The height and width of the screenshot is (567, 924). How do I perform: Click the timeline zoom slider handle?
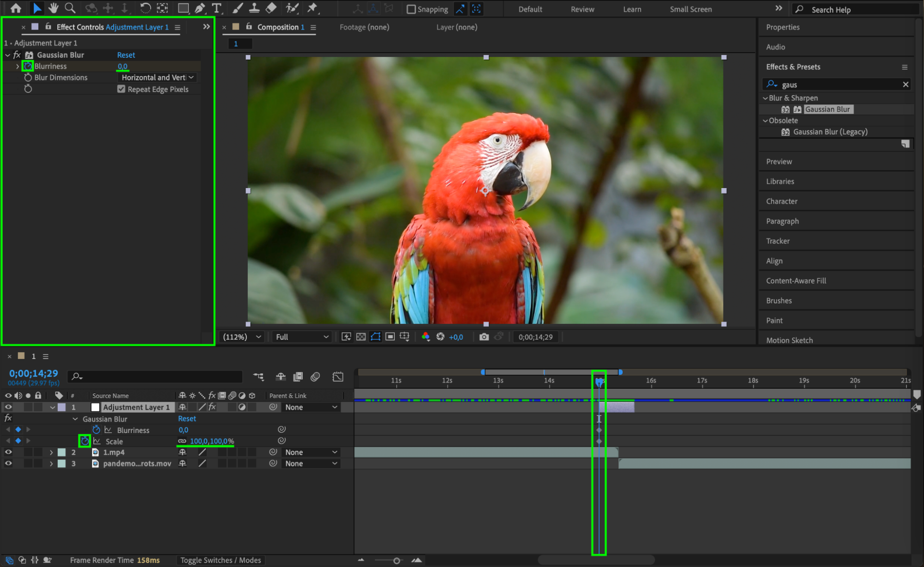[x=396, y=561]
